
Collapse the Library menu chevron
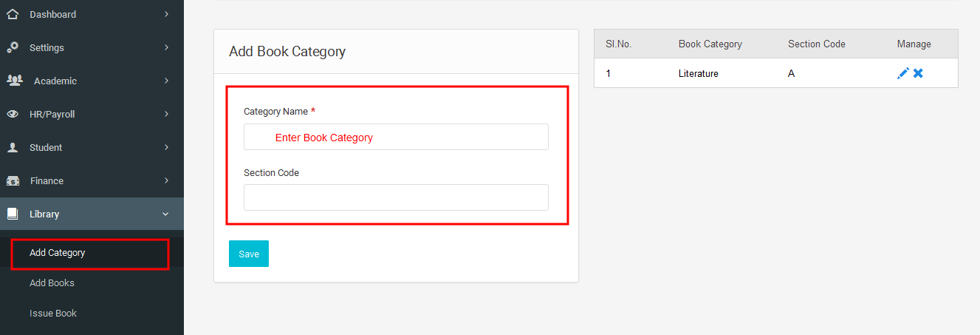pyautogui.click(x=165, y=214)
